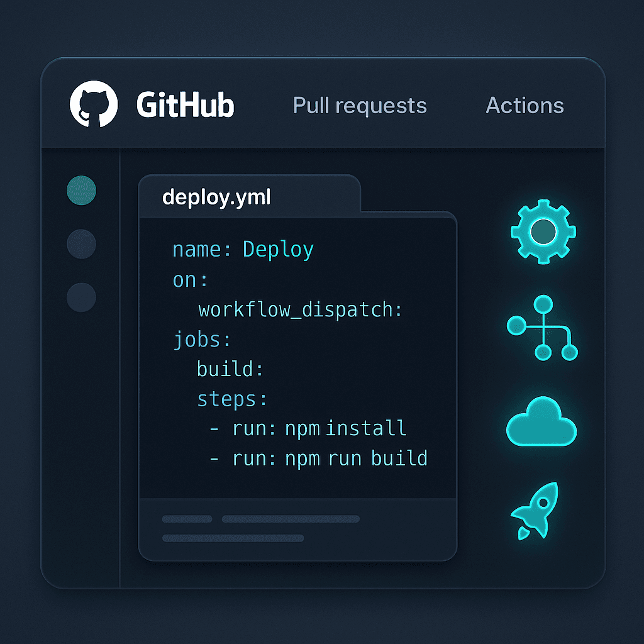This screenshot has height=644, width=644.
Task: Click the workflow branch diagram icon
Action: [541, 328]
